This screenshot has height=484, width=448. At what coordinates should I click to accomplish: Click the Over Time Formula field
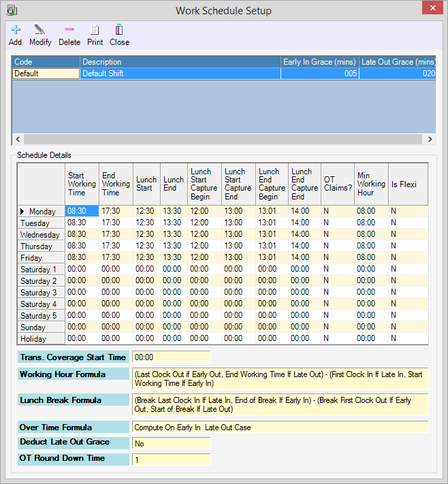[x=279, y=427]
